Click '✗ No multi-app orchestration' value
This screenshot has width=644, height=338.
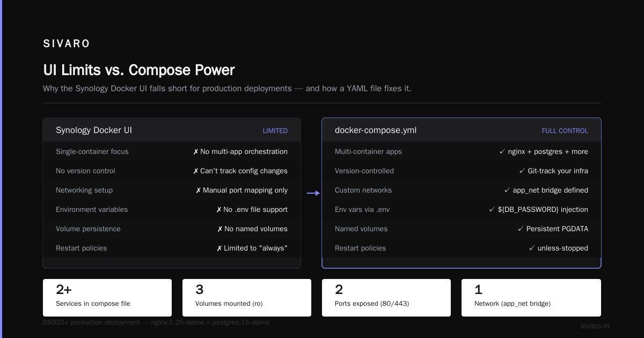point(240,152)
